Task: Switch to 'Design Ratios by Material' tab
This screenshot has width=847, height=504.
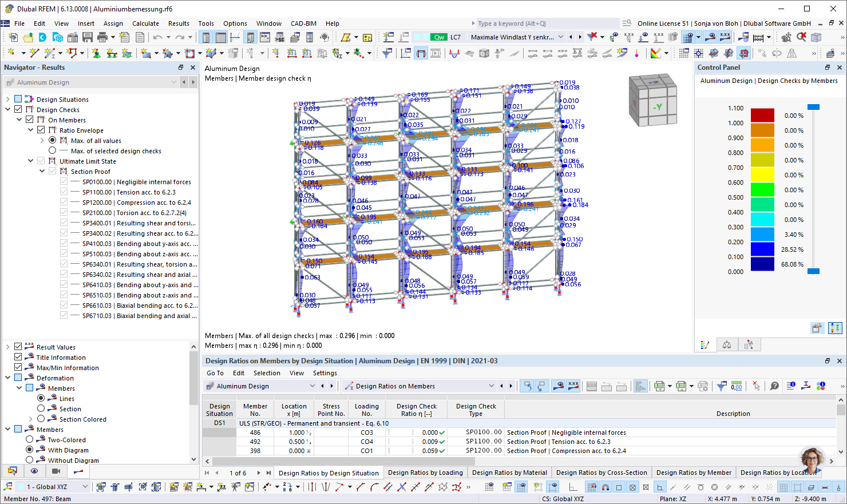Action: tap(509, 473)
